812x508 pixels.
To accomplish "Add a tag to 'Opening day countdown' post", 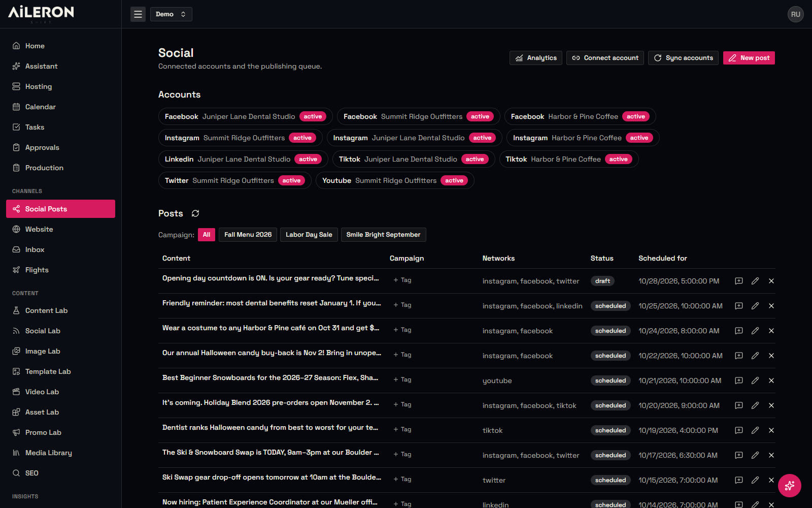I will point(402,280).
